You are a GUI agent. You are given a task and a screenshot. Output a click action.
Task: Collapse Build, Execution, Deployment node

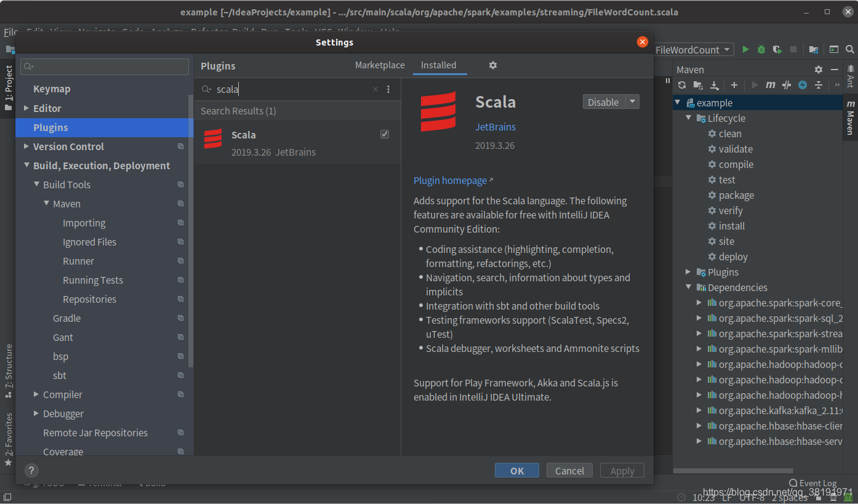click(x=26, y=166)
